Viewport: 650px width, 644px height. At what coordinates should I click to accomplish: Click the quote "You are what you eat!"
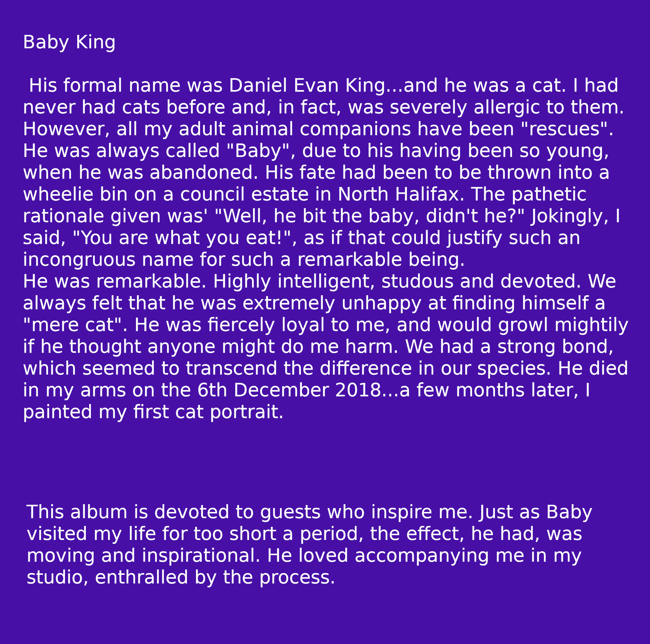[x=181, y=238]
